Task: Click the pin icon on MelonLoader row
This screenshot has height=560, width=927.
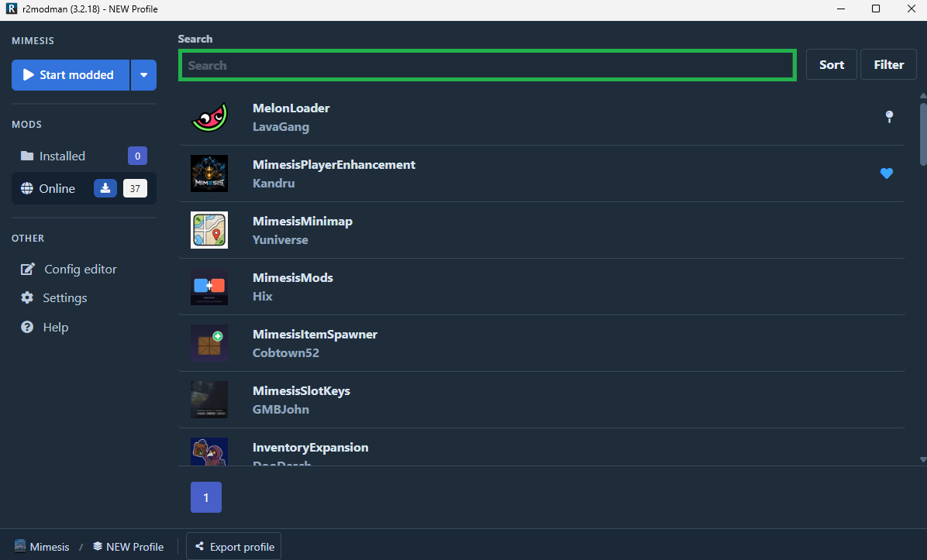Action: [x=889, y=117]
